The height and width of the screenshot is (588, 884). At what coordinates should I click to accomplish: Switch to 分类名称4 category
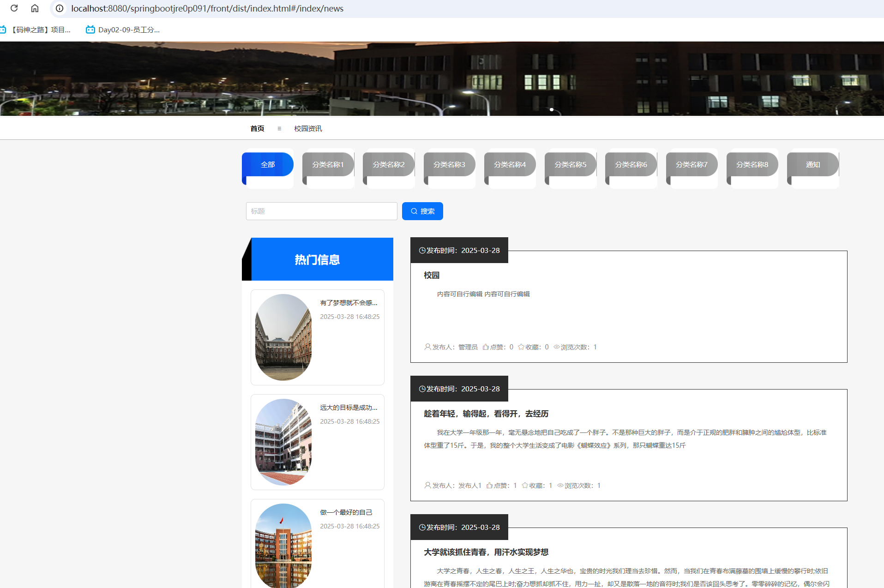click(510, 165)
